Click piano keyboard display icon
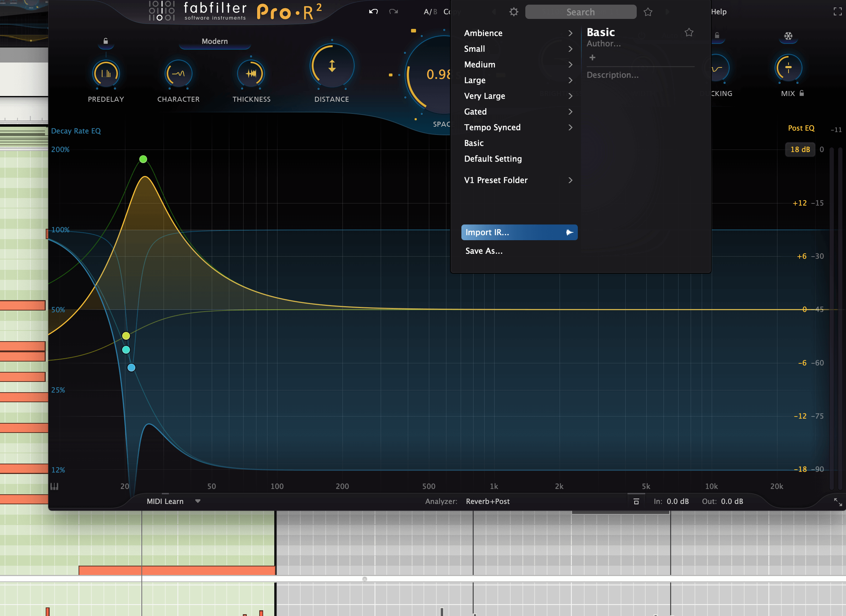The image size is (846, 616). pos(55,486)
